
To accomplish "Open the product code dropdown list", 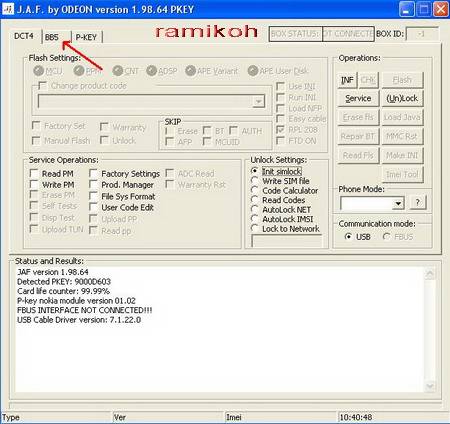I will [x=258, y=101].
